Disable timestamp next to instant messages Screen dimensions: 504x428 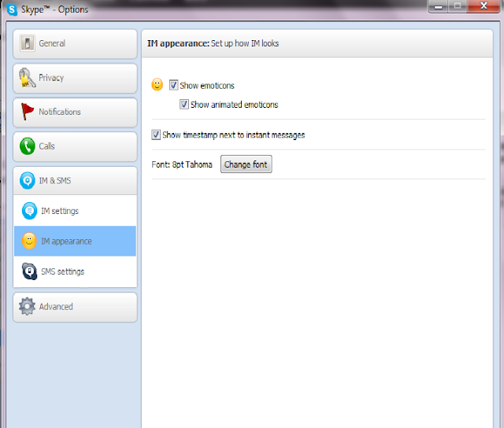coord(156,135)
